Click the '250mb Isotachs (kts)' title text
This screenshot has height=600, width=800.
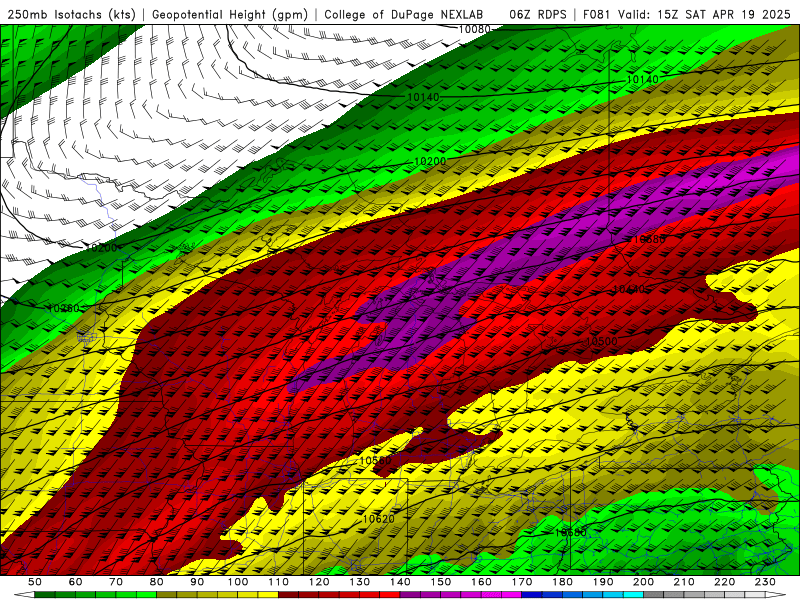pyautogui.click(x=71, y=14)
